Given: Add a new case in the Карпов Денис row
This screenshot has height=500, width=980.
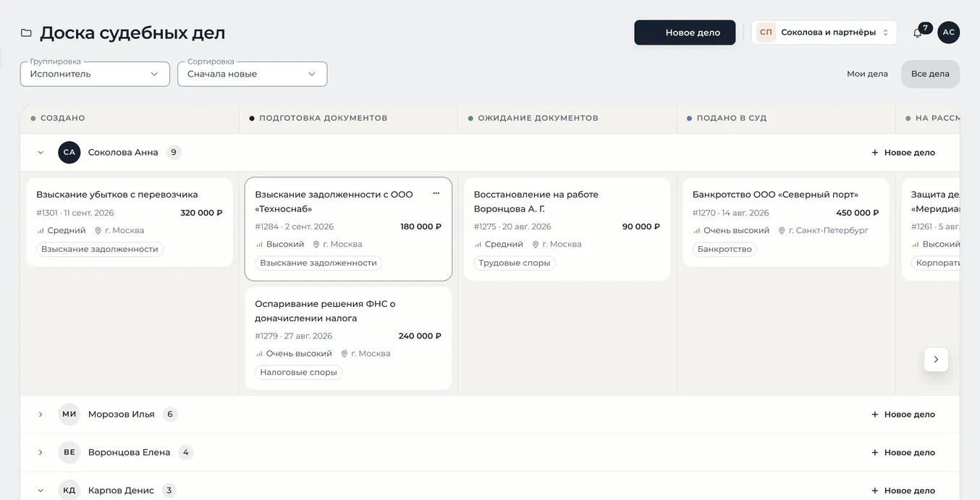Looking at the screenshot, I should coord(903,491).
